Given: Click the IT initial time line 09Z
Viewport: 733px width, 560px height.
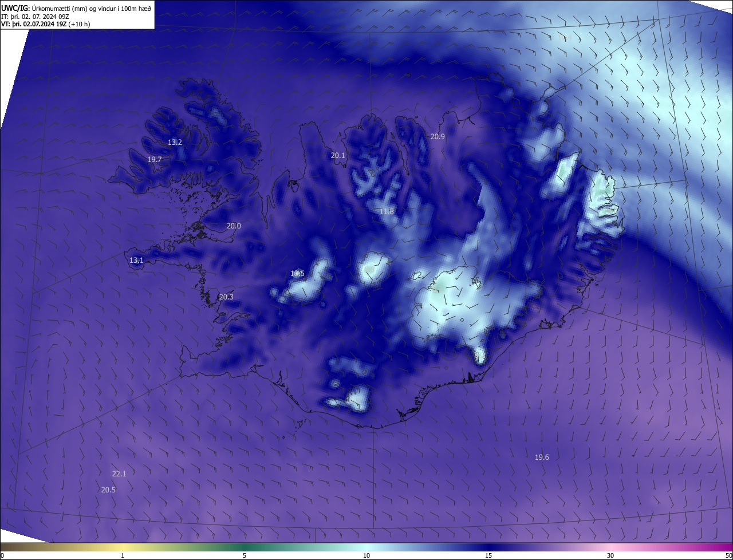Looking at the screenshot, I should pos(35,16).
